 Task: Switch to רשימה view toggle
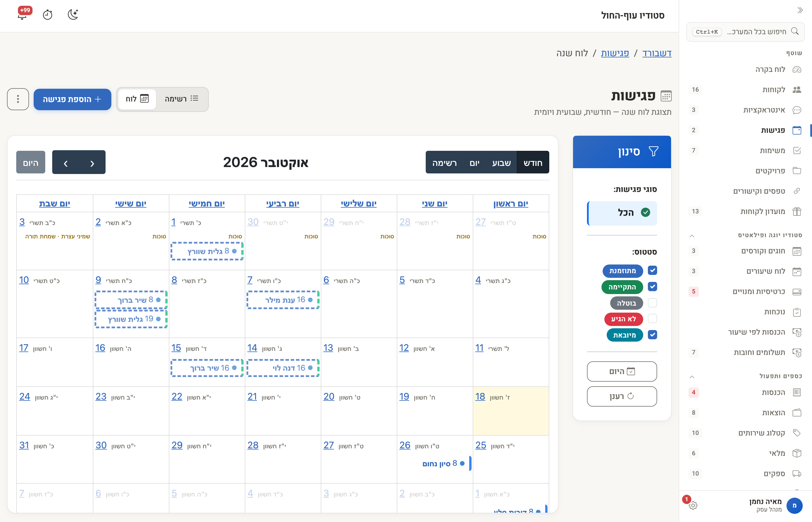tap(182, 99)
